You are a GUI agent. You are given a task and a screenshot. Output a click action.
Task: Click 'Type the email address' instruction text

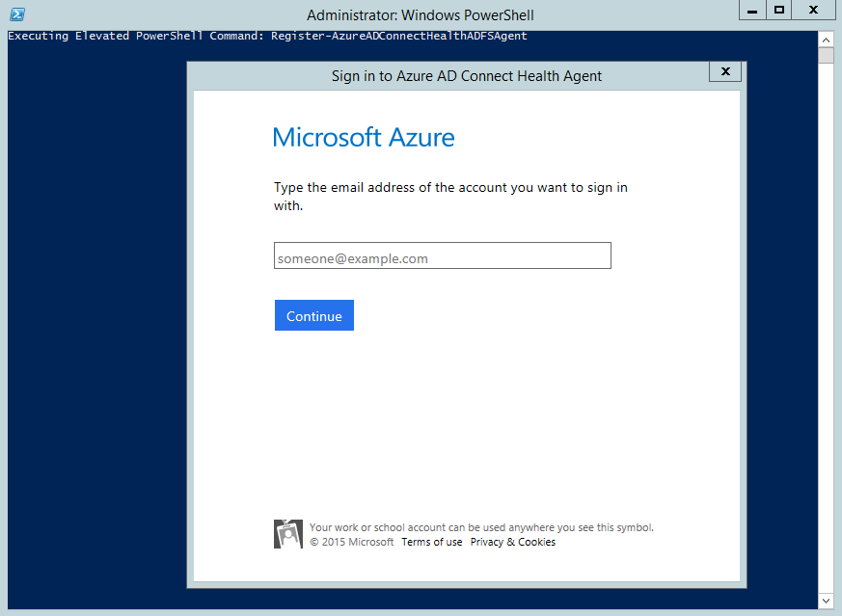(x=450, y=197)
